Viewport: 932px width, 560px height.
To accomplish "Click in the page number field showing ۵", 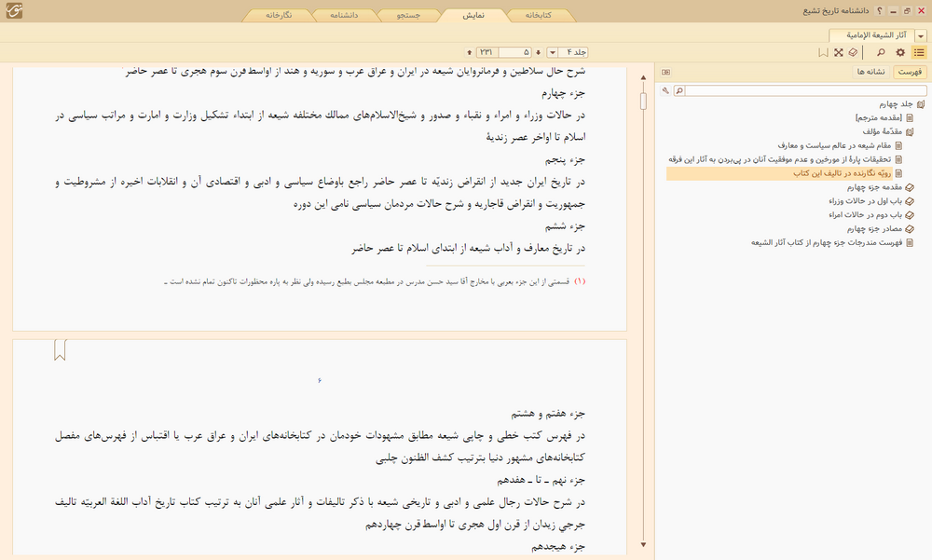I will (x=514, y=52).
